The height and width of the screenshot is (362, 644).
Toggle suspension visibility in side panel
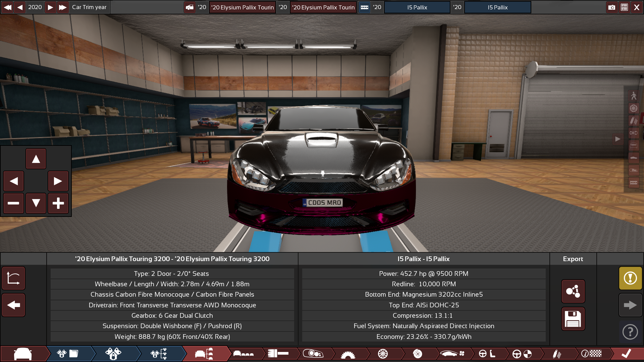tap(633, 120)
